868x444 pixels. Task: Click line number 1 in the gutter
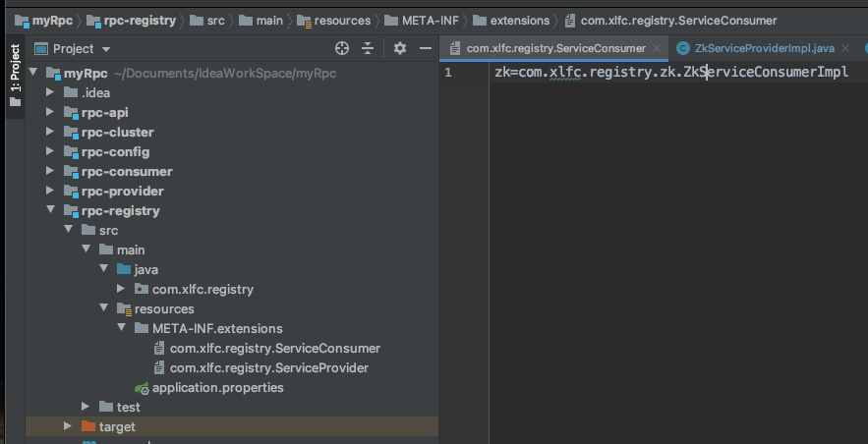tap(448, 73)
